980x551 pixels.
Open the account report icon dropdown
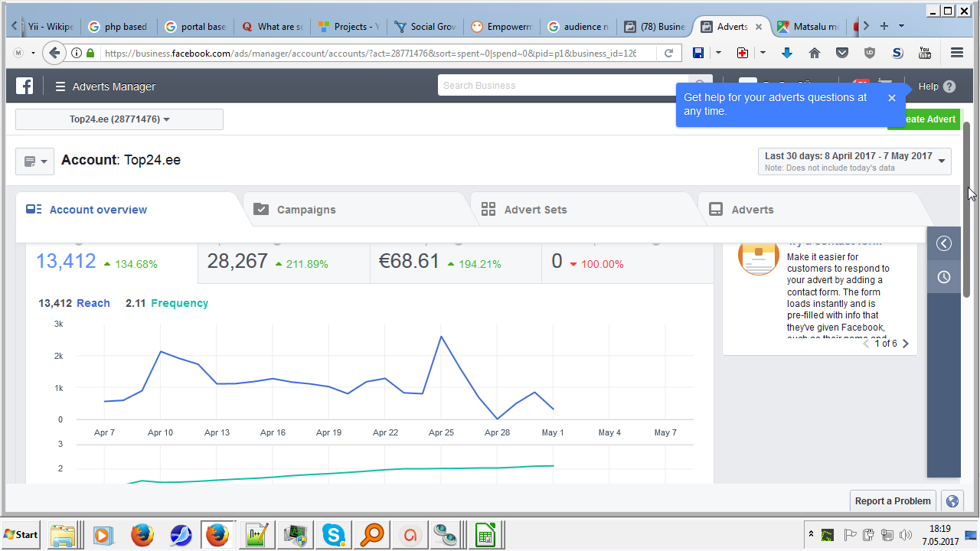[x=34, y=161]
